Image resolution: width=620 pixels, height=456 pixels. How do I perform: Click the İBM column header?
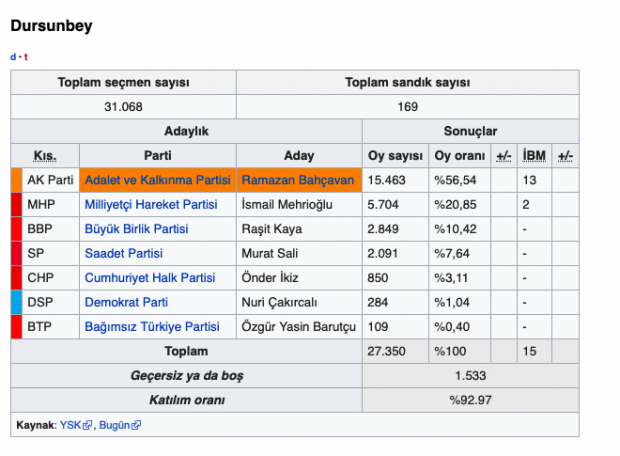pyautogui.click(x=533, y=156)
